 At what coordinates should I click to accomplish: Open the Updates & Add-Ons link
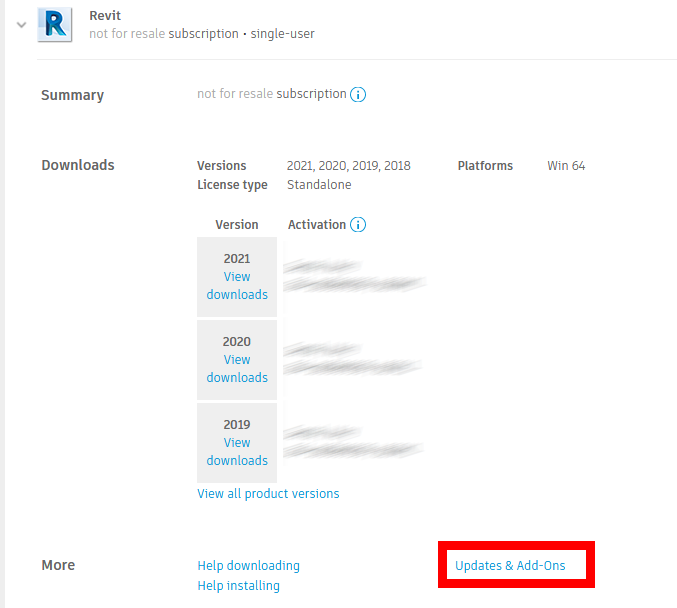click(x=510, y=566)
